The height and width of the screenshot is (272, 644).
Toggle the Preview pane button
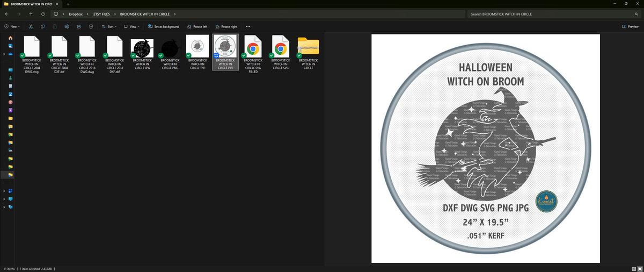tap(630, 26)
